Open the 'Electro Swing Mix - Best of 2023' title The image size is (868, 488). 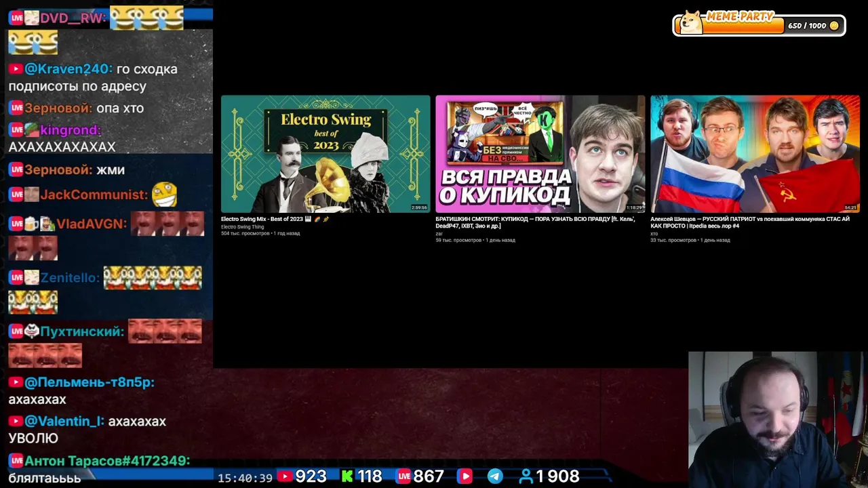(x=275, y=219)
